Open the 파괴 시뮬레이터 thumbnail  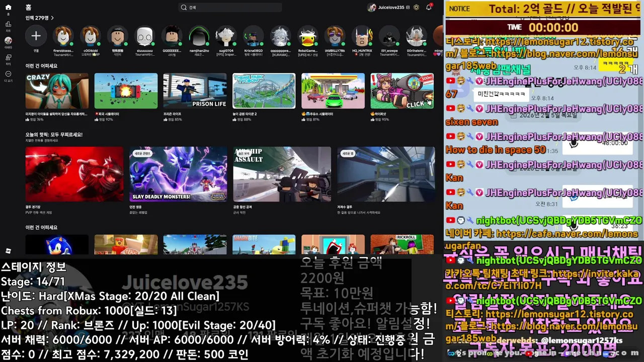pos(126,90)
